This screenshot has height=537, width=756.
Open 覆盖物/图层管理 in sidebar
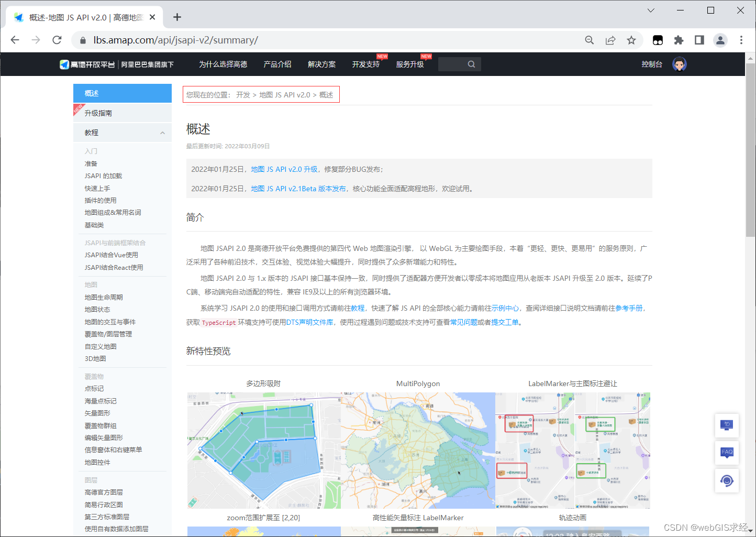(108, 334)
